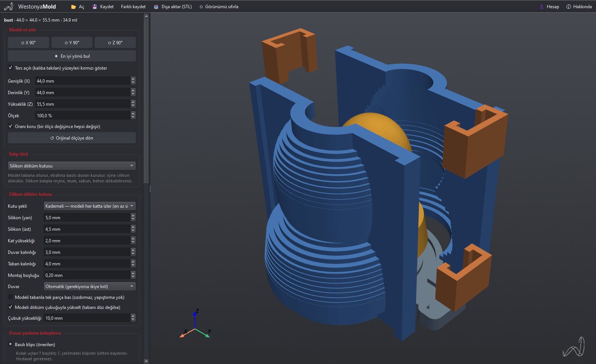Screen dimensions: 596x364
Task: Toggle Modeli döküm çubuğuyla yükselt checkbox
Action: click(x=11, y=307)
